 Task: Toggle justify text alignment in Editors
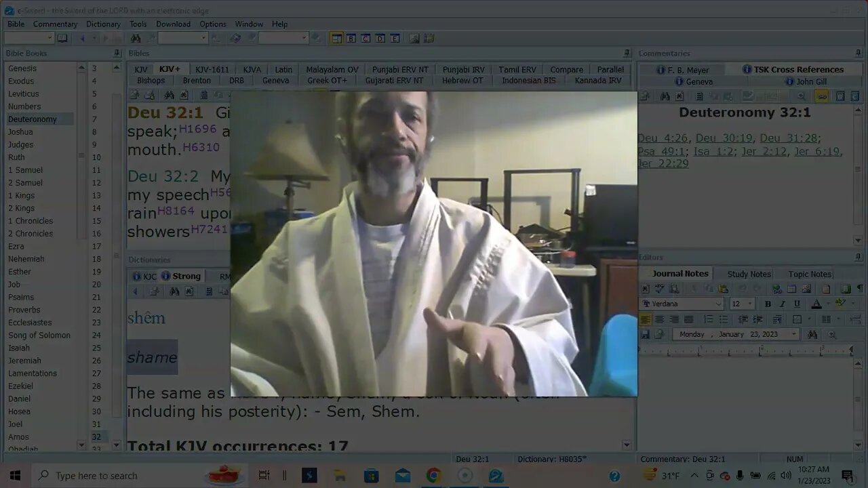(688, 320)
